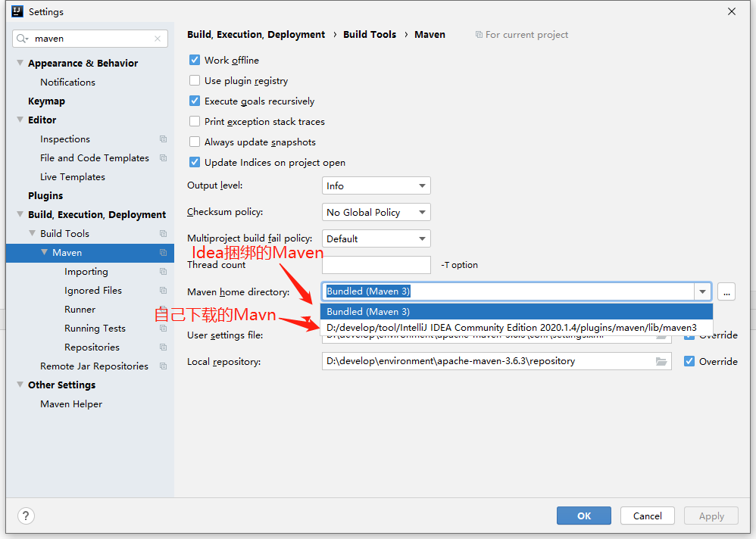Clear the maven search field text
Viewport: 756px width, 539px height.
tap(158, 39)
